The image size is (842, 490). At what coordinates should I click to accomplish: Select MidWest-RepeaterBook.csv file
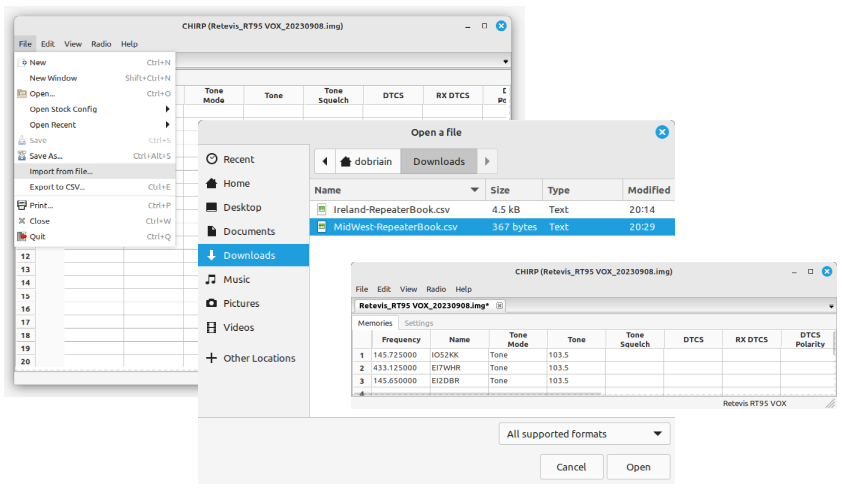pos(492,227)
